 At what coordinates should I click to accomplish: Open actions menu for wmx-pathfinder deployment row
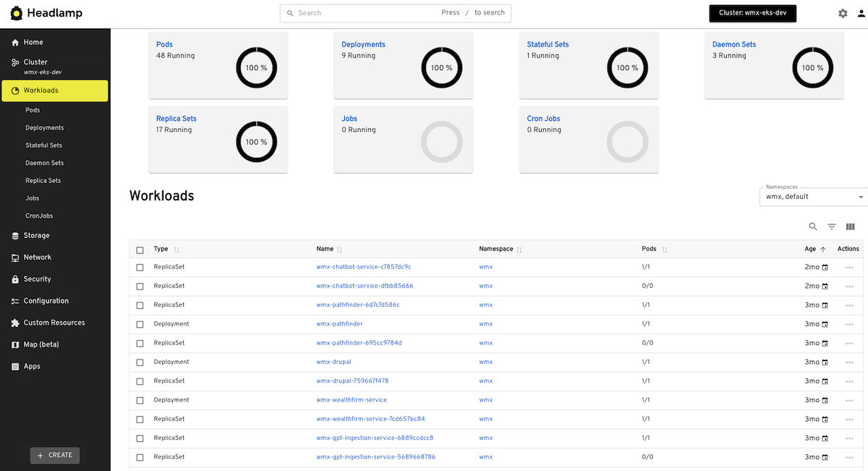point(849,324)
